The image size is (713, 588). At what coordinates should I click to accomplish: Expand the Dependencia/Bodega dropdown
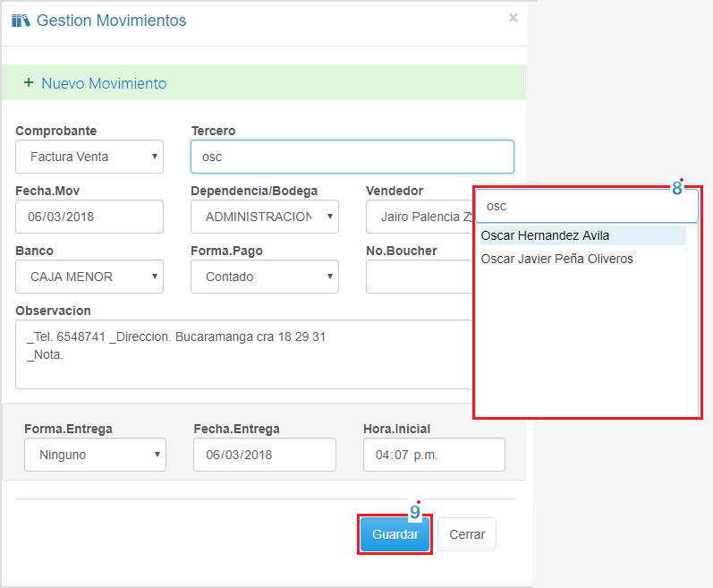coord(265,217)
